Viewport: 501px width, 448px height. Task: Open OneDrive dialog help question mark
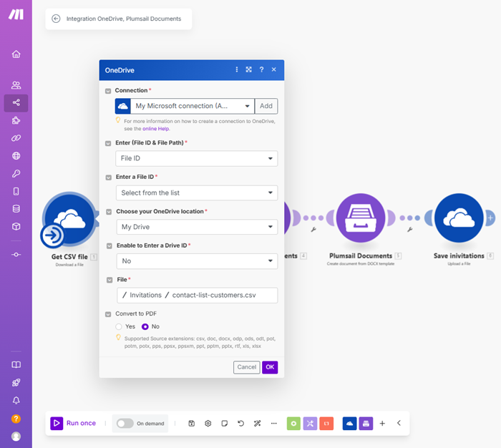point(261,69)
